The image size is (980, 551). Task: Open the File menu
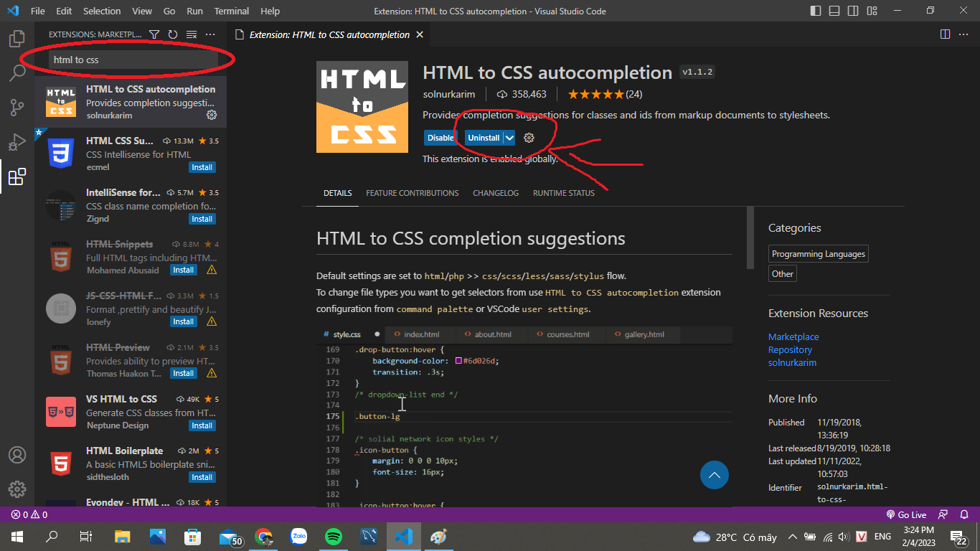coord(38,11)
